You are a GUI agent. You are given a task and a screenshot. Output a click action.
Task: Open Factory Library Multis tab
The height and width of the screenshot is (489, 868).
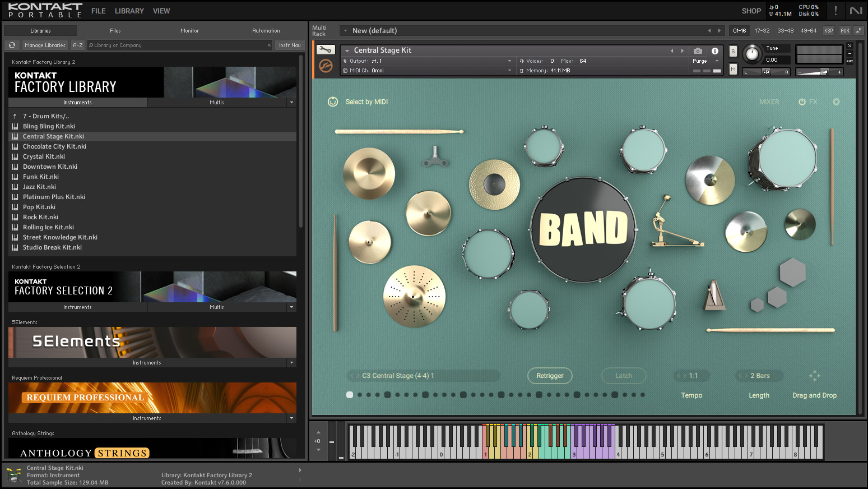click(217, 102)
